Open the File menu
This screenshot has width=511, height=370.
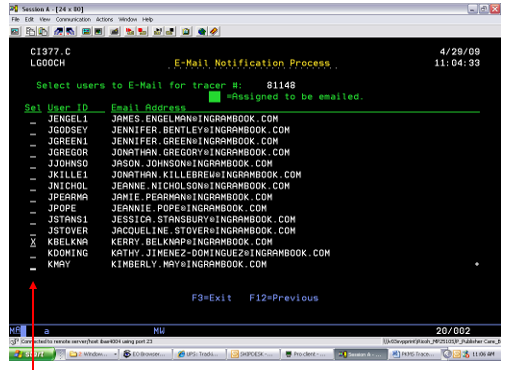(x=15, y=19)
